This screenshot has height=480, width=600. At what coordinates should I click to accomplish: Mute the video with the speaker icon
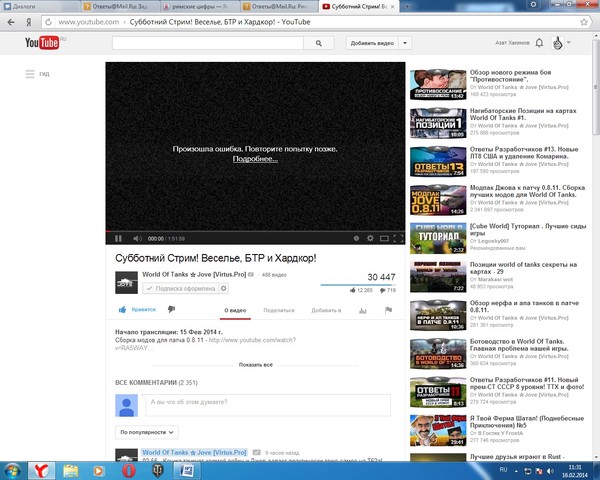tap(137, 239)
